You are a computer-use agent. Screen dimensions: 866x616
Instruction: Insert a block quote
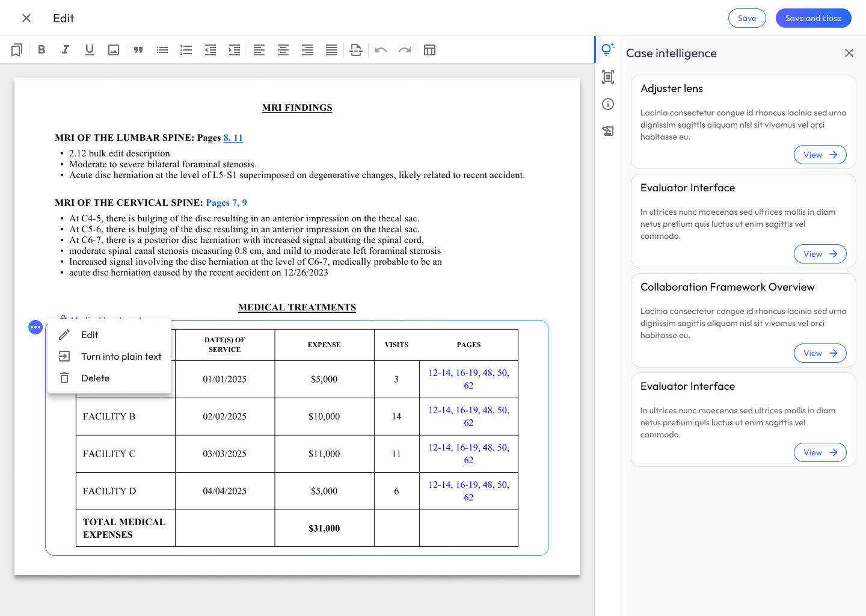pos(138,50)
